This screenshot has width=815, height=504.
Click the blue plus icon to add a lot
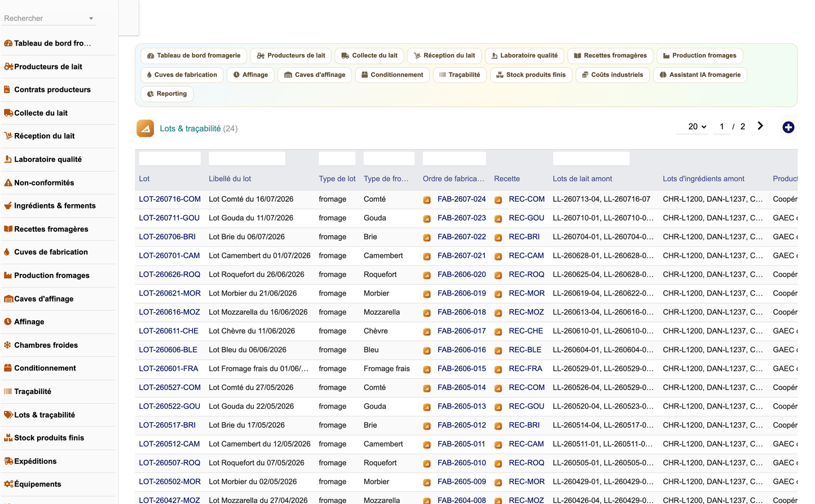tap(788, 127)
